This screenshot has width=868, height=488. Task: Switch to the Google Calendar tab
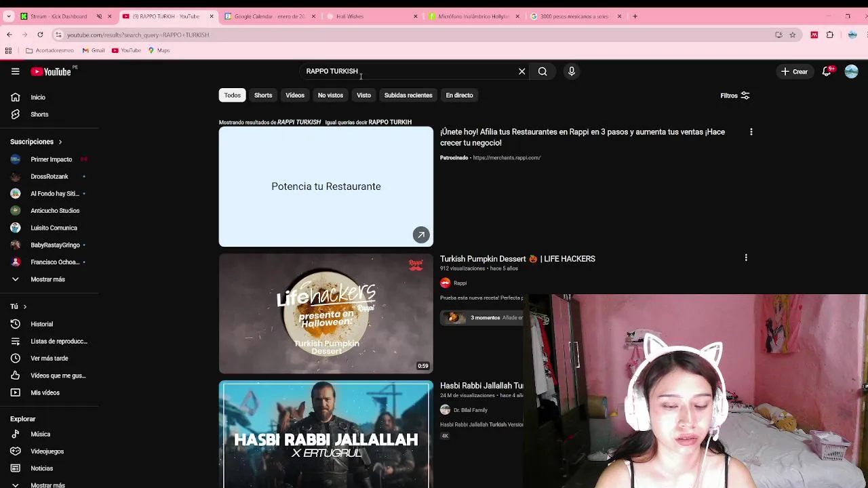(270, 16)
